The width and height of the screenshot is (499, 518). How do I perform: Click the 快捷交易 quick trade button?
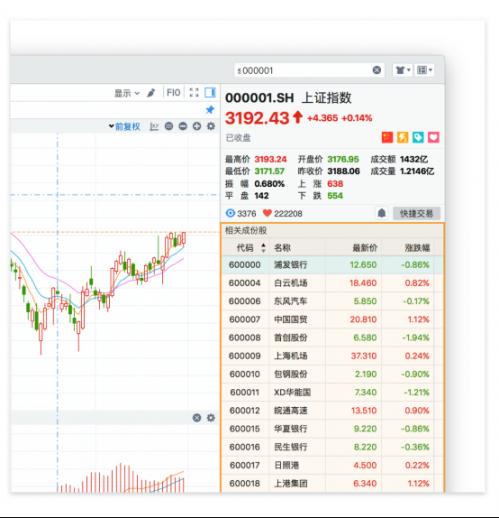[416, 213]
